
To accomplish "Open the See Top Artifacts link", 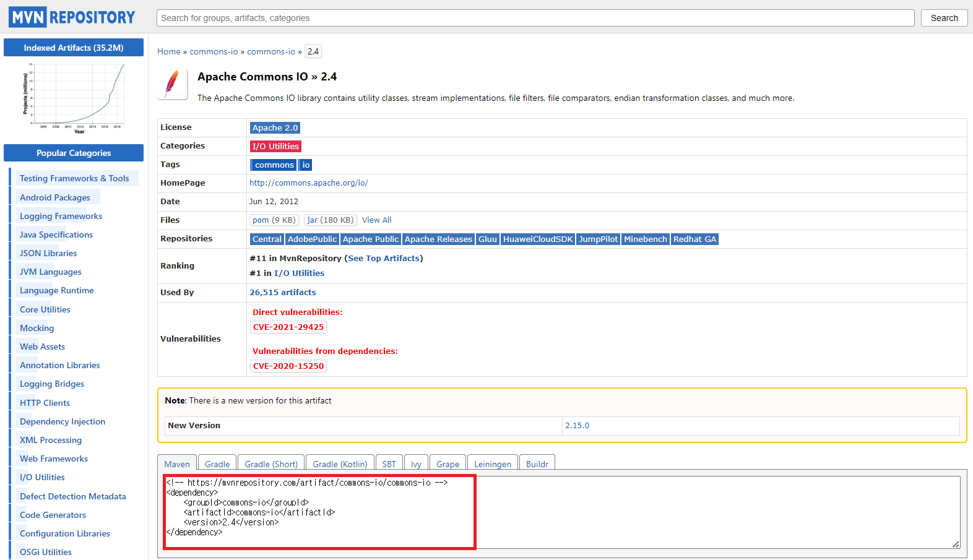I will 384,258.
